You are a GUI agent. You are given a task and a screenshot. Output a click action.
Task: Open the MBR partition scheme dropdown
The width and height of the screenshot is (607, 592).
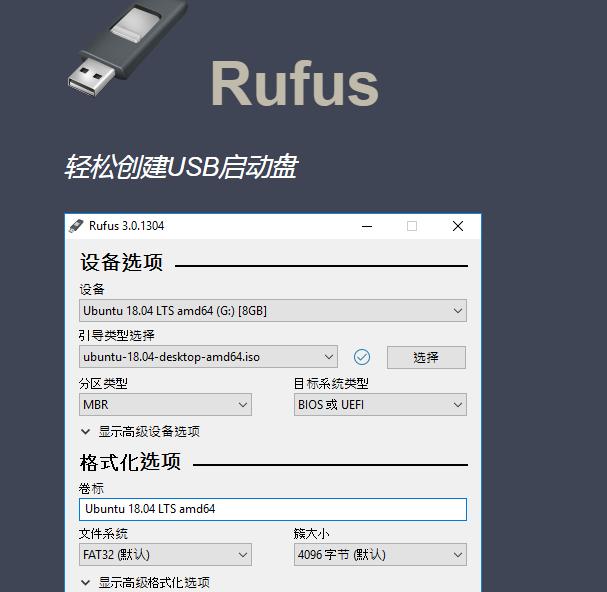click(165, 405)
